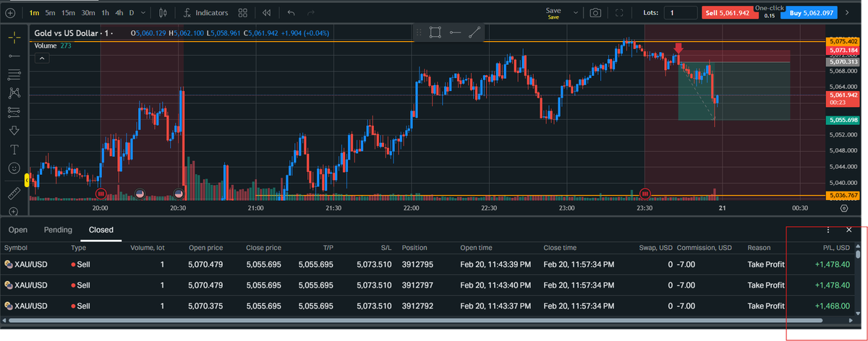Select the Text annotation tool

[14, 149]
